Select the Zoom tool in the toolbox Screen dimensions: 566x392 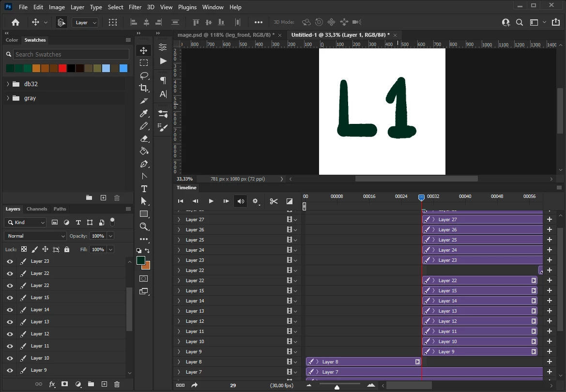coord(144,226)
